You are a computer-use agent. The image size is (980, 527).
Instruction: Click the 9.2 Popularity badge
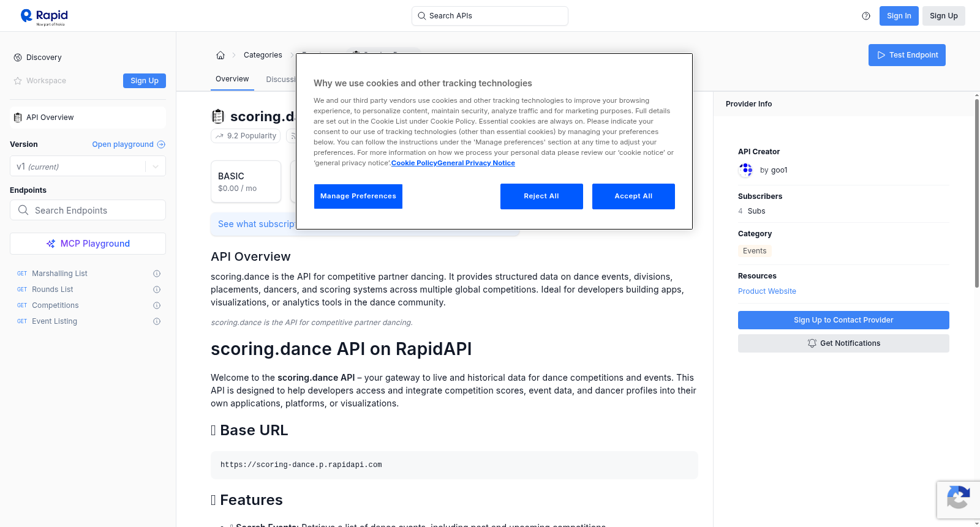246,136
